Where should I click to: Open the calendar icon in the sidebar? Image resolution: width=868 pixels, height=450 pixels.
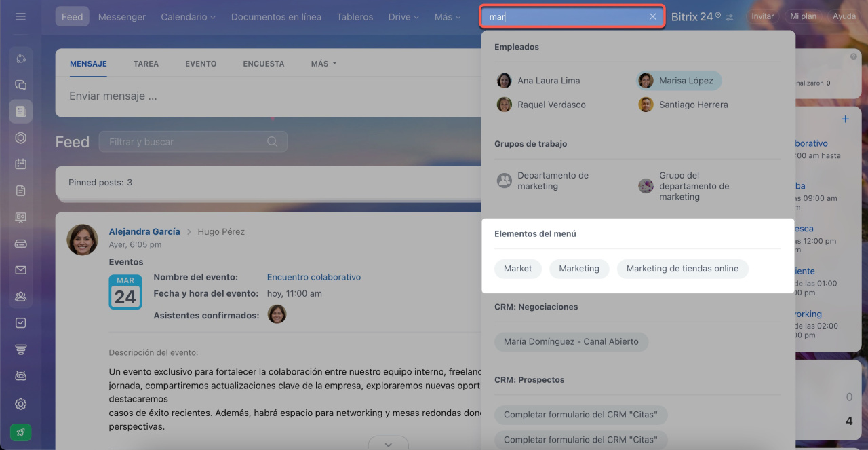point(20,164)
